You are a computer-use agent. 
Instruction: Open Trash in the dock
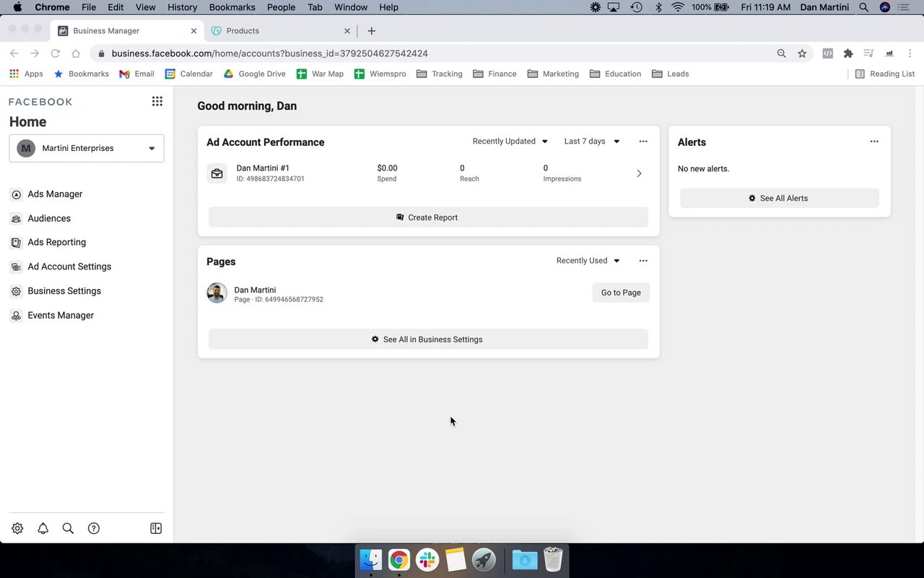pyautogui.click(x=553, y=560)
